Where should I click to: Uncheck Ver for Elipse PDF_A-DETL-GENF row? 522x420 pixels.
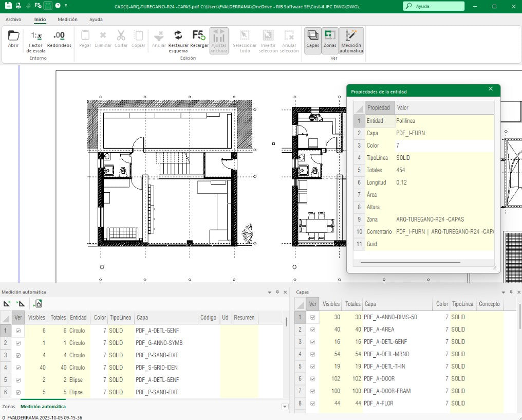pos(18,380)
